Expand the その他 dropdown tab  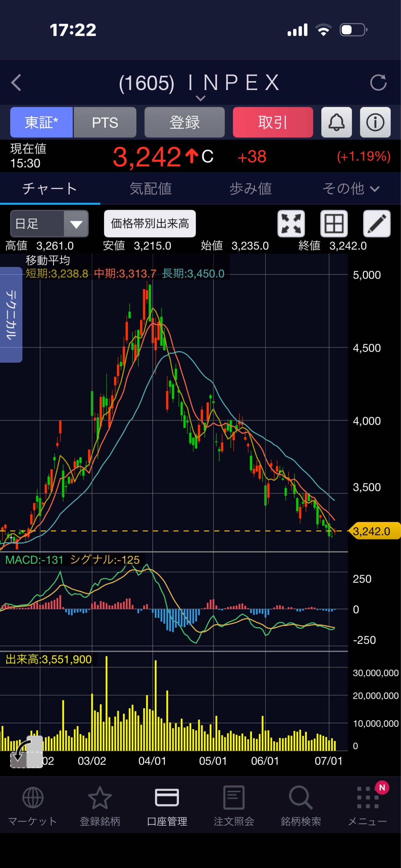click(351, 188)
